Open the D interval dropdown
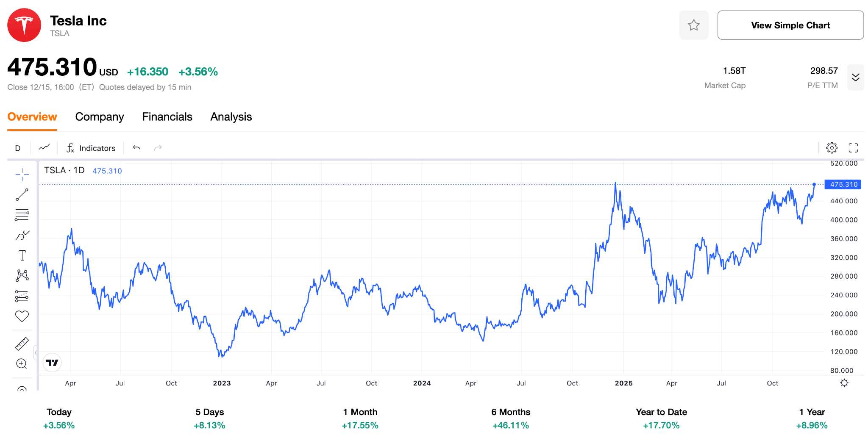 pos(18,148)
